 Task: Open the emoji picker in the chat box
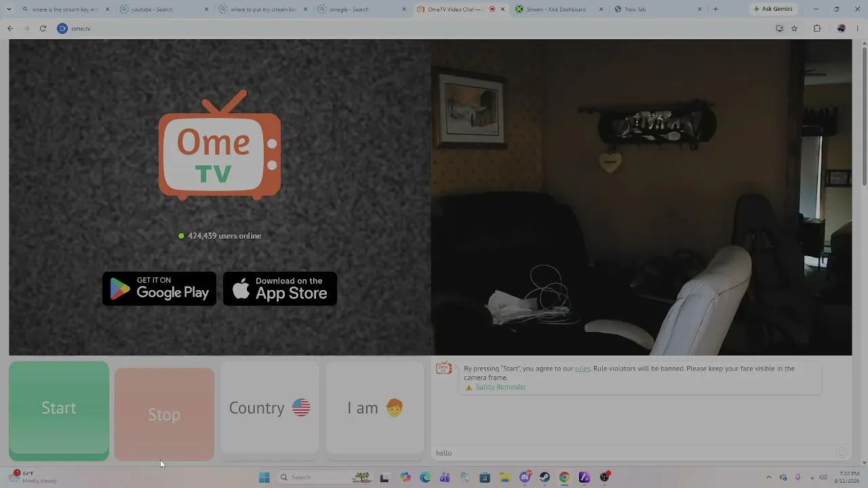[841, 453]
